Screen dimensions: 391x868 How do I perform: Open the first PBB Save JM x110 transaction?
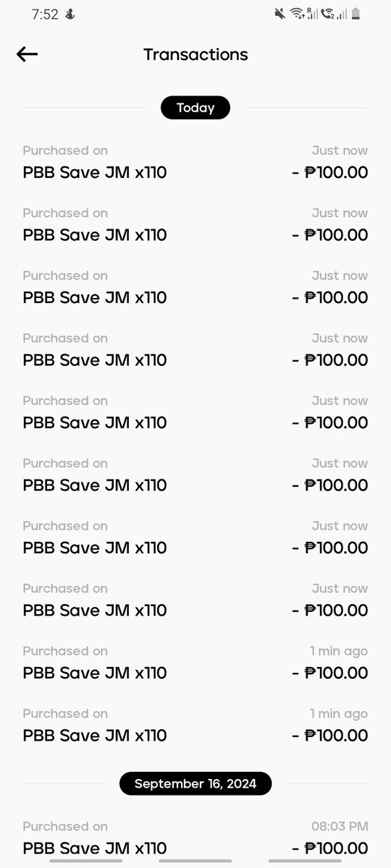[195, 162]
